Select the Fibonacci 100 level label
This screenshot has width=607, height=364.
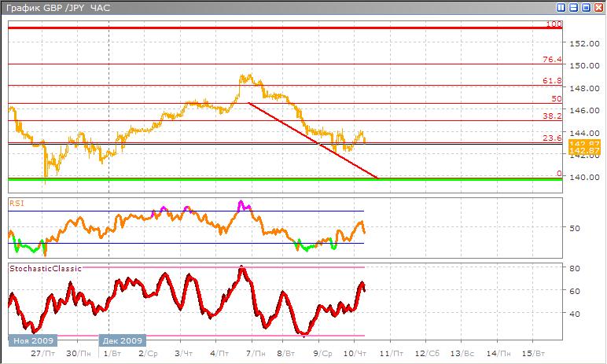pyautogui.click(x=554, y=24)
